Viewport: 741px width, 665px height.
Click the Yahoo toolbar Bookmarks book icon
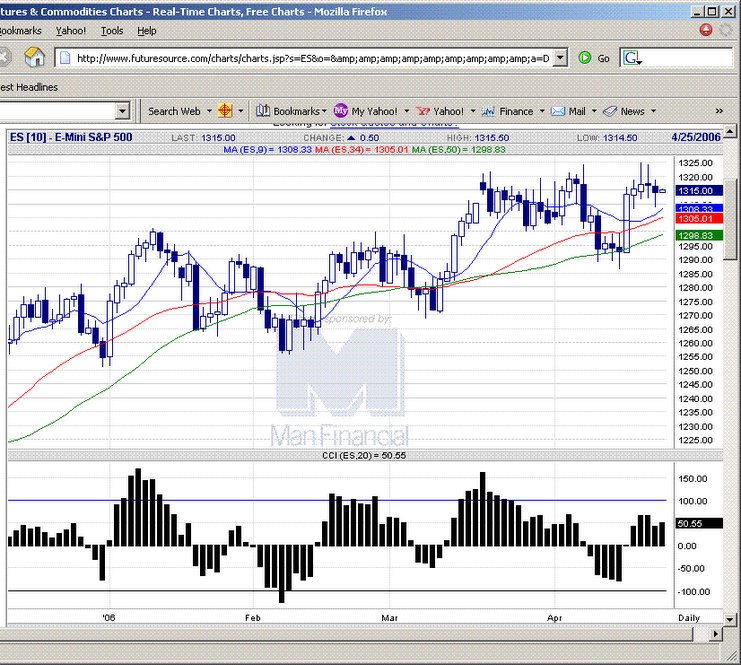tap(263, 111)
